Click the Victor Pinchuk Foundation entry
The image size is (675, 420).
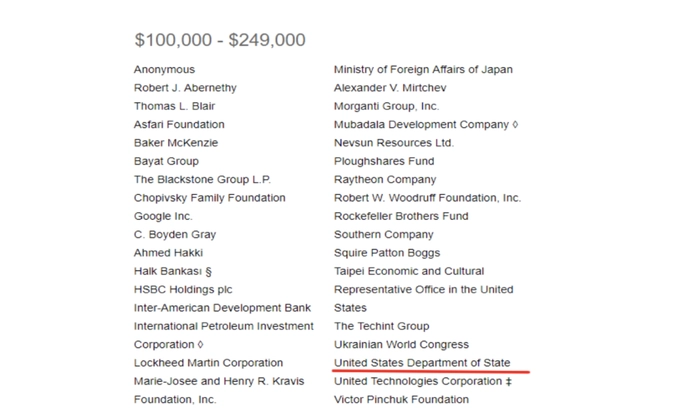click(402, 399)
